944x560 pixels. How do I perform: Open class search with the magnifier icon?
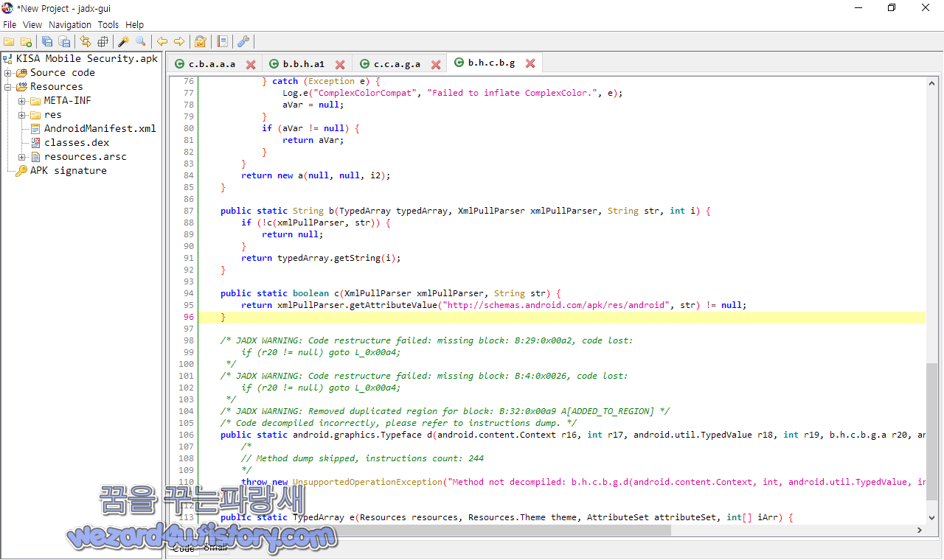[x=141, y=42]
